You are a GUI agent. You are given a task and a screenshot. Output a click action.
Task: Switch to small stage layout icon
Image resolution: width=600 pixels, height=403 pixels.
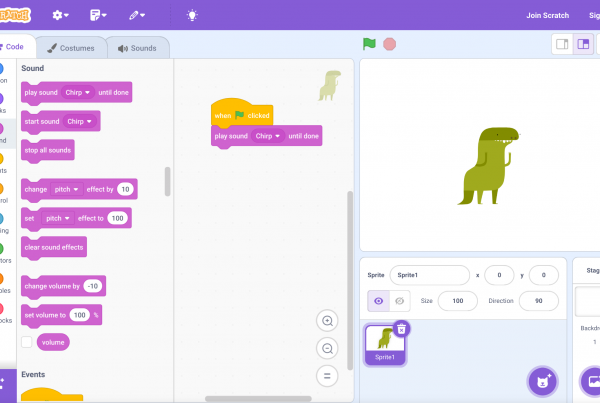[x=562, y=44]
